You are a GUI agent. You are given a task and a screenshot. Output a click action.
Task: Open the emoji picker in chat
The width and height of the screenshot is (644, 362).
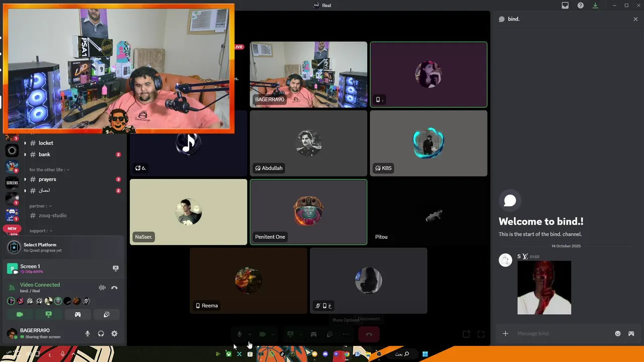618,333
